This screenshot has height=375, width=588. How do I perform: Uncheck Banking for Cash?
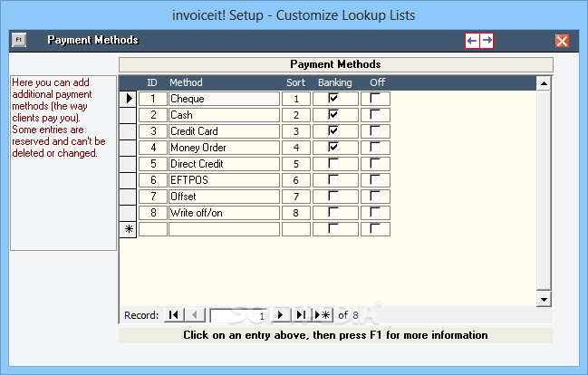pyautogui.click(x=333, y=114)
